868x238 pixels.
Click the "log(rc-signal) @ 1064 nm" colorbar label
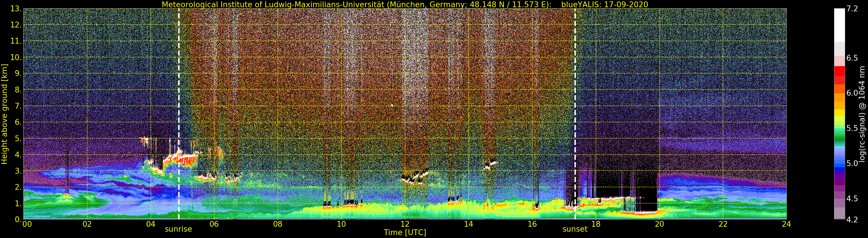coord(863,114)
